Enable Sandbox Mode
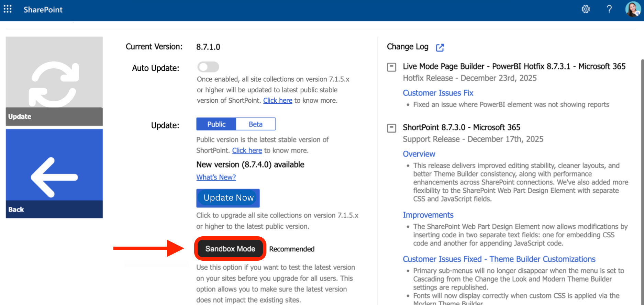 (x=230, y=249)
